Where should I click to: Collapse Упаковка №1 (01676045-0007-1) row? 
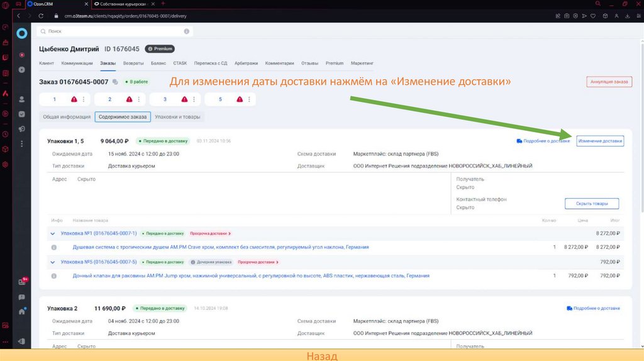pyautogui.click(x=53, y=234)
